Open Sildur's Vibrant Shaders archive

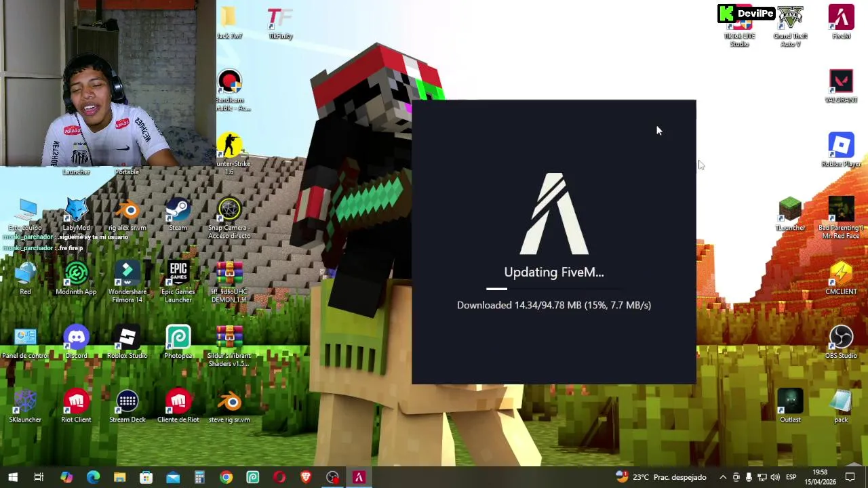click(229, 346)
